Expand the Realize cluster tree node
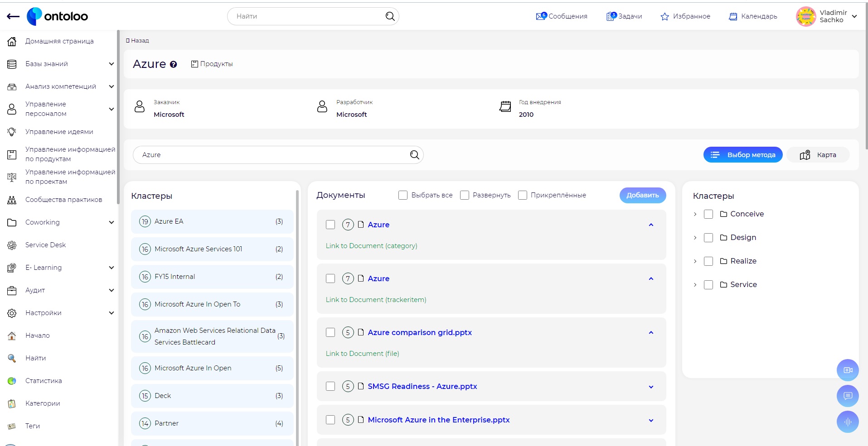This screenshot has width=868, height=446. [x=695, y=261]
